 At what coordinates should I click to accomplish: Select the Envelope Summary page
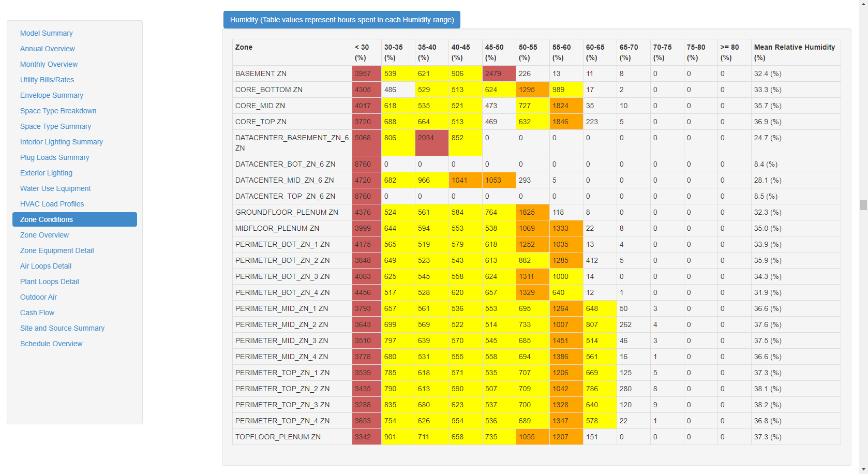click(x=51, y=95)
